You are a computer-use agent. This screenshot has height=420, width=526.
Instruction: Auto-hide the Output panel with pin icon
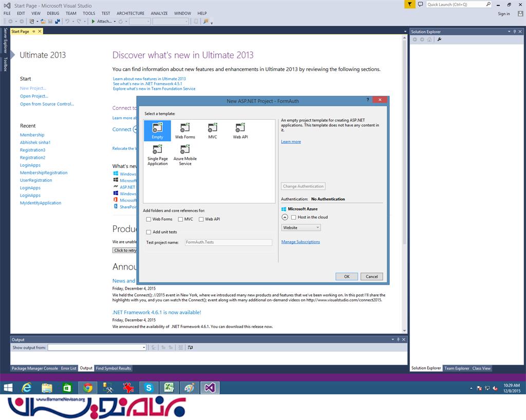click(x=398, y=339)
